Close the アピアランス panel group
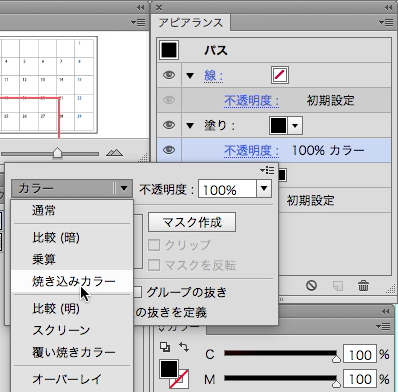The height and width of the screenshot is (392, 398). pos(159,7)
